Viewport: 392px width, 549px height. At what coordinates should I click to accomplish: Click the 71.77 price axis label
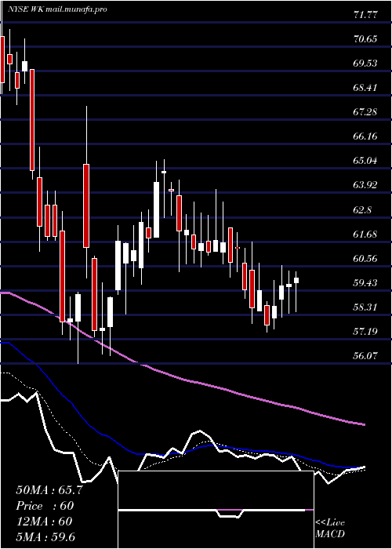click(x=365, y=15)
